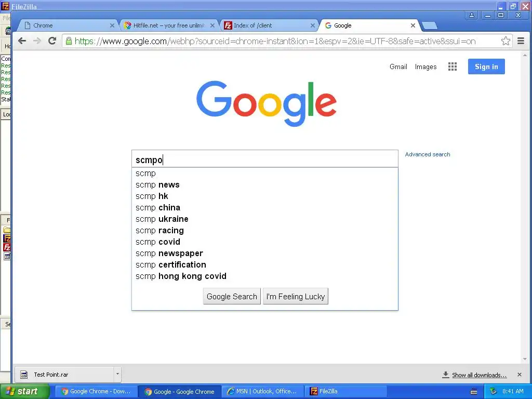Click the page scrollbar down arrow
The width and height of the screenshot is (532, 399).
pos(525,359)
